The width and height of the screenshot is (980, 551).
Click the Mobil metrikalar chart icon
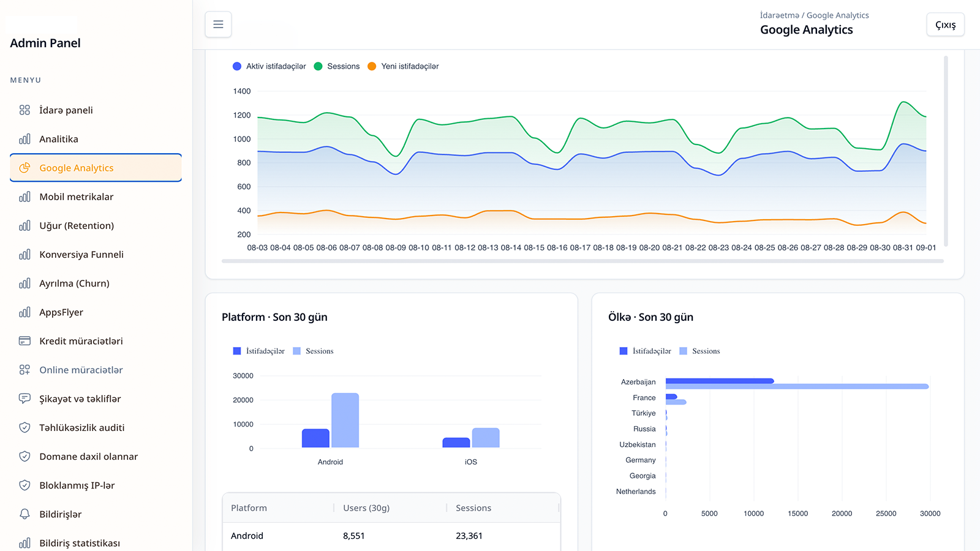point(24,197)
